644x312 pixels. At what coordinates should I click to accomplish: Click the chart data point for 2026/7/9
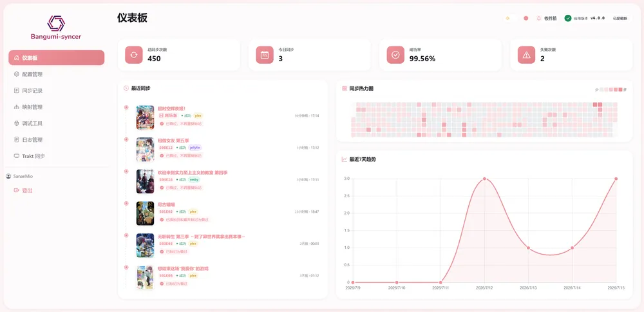[x=352, y=282]
